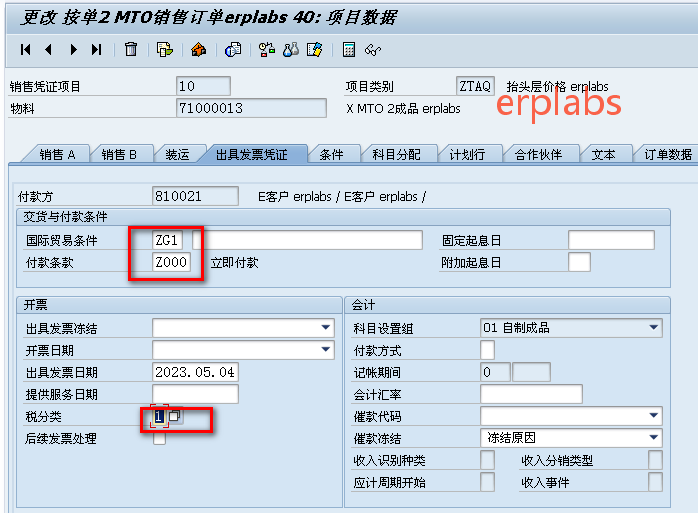Click the 项目类别 field containing ZTAQ

(x=475, y=86)
